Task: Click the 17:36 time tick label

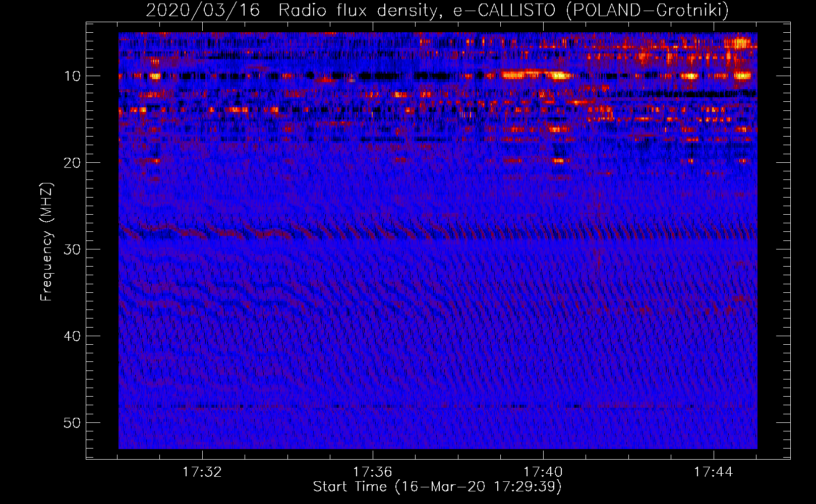Action: (x=373, y=472)
